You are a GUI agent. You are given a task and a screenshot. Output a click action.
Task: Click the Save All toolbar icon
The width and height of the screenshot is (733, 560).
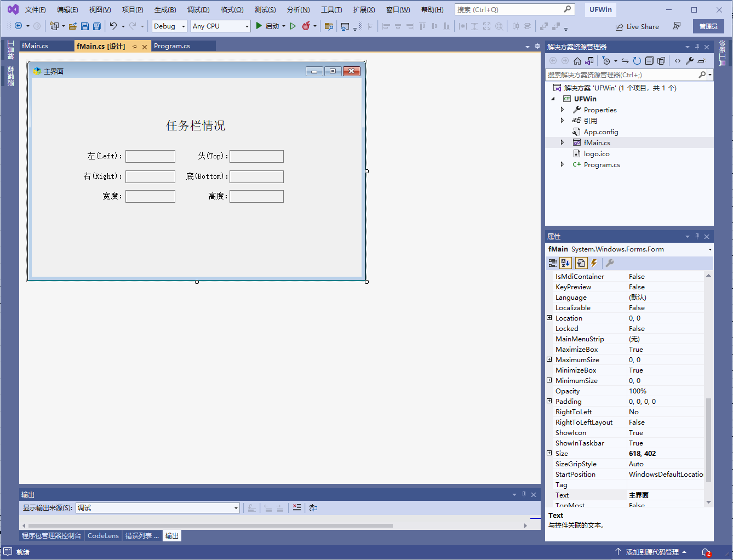point(97,26)
